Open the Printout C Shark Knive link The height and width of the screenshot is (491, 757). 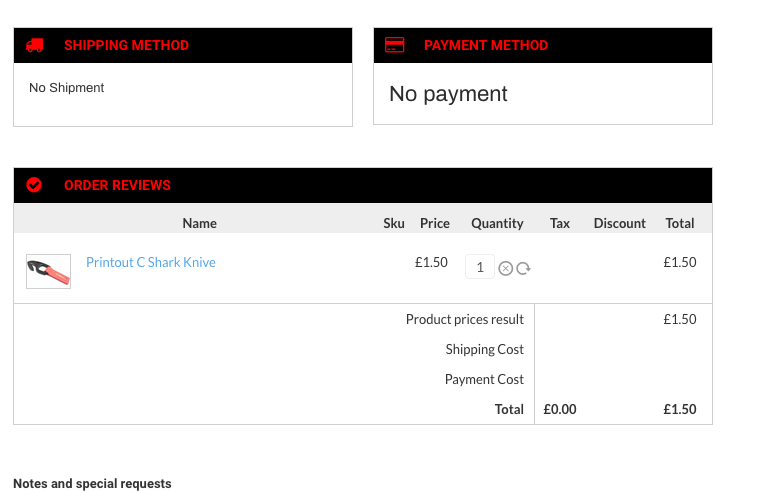(150, 262)
